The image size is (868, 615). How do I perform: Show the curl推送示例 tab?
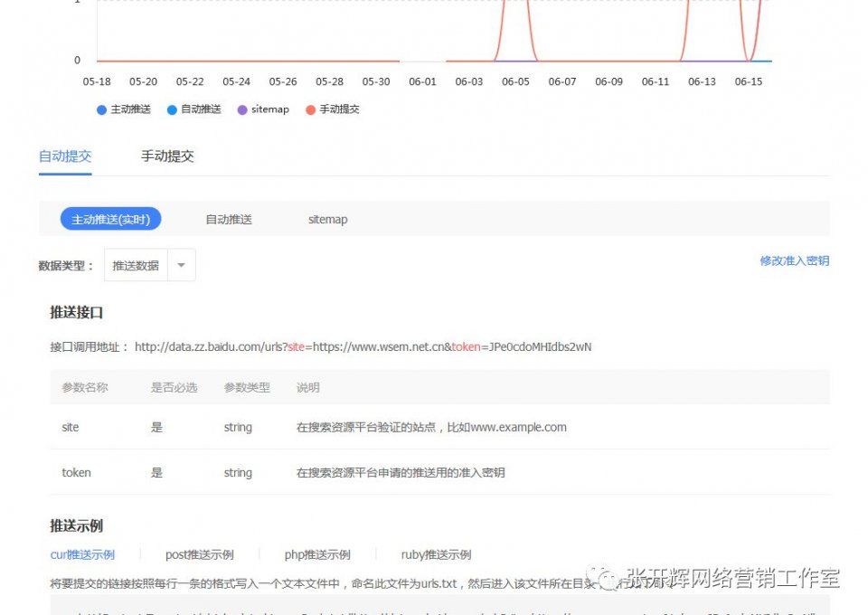point(82,554)
